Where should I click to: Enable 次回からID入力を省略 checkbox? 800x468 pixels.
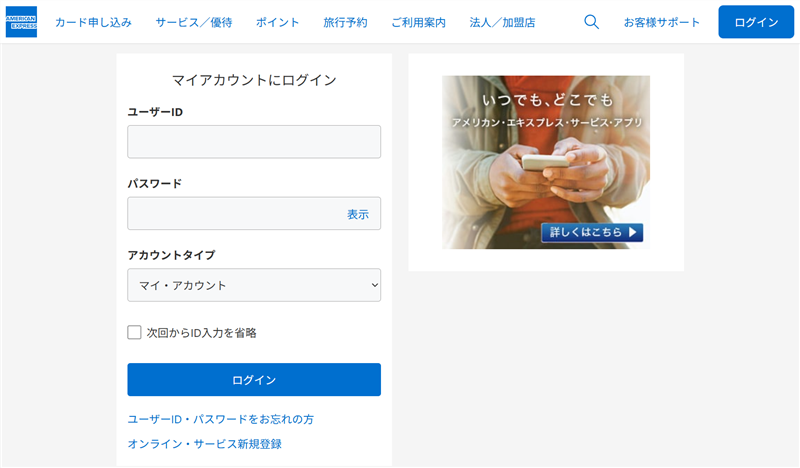[x=134, y=332]
